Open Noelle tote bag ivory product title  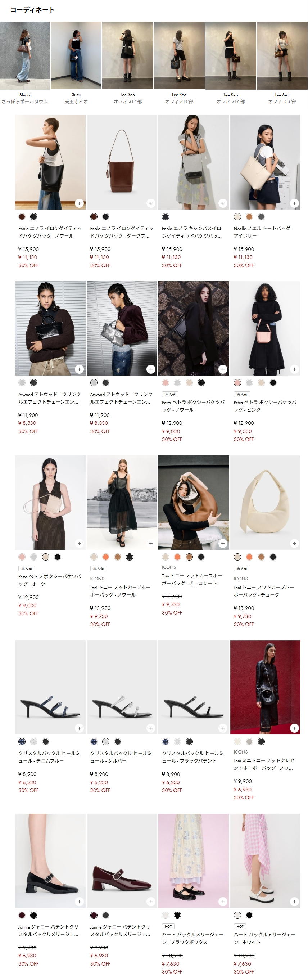click(263, 232)
